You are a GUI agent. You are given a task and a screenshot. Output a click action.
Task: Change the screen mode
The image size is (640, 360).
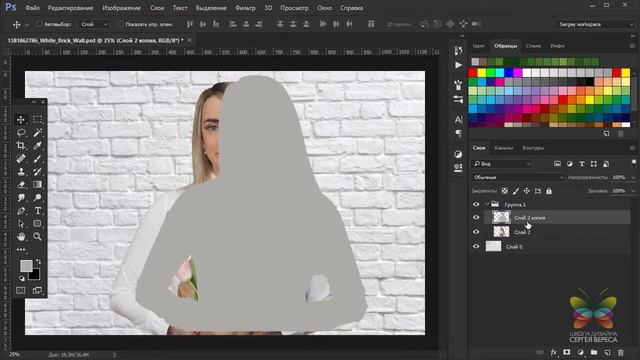coord(37,290)
